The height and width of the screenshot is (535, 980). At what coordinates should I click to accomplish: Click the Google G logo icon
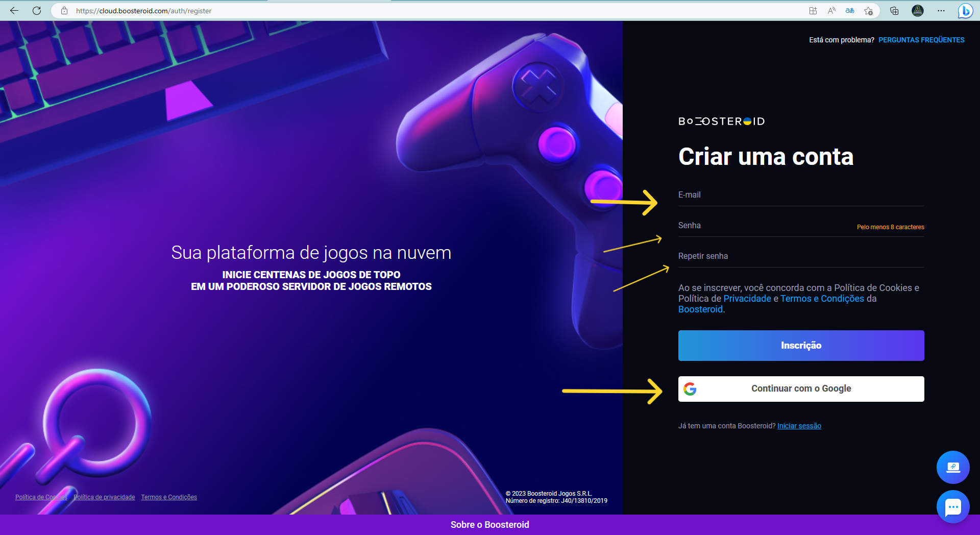click(690, 389)
